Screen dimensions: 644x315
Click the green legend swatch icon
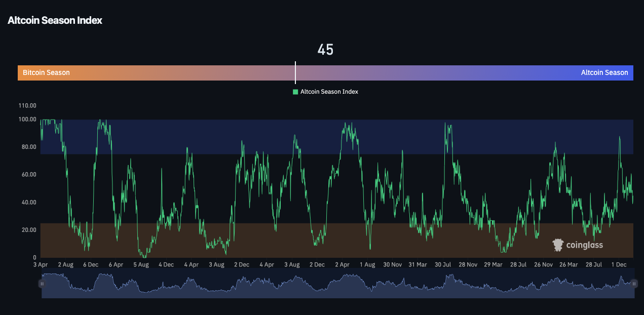click(x=295, y=92)
